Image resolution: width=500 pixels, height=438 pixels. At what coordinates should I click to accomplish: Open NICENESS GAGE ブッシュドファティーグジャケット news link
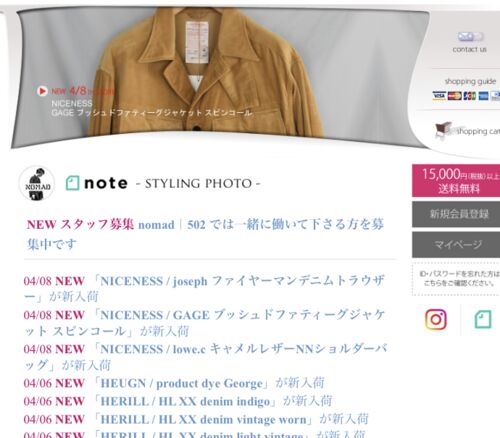[x=204, y=323]
